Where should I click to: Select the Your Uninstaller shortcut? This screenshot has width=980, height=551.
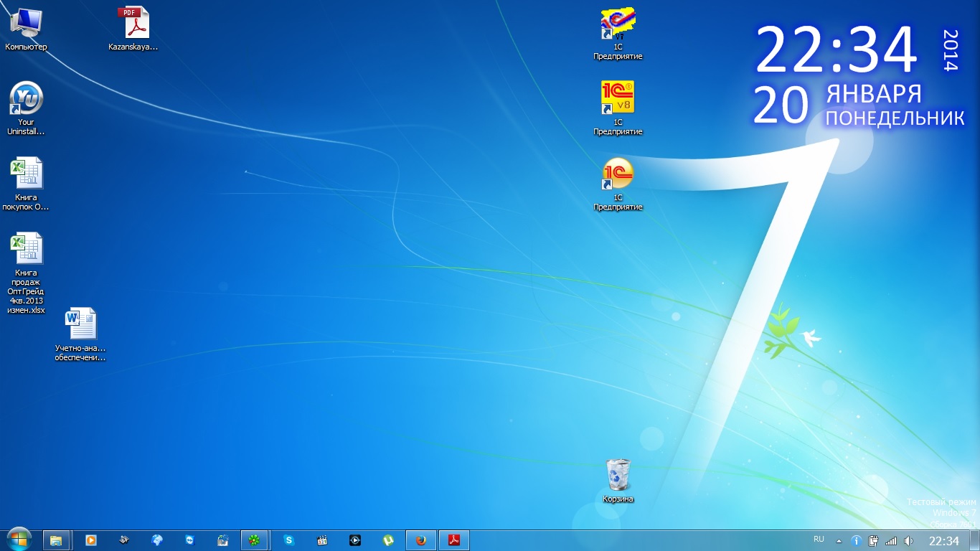pyautogui.click(x=26, y=109)
